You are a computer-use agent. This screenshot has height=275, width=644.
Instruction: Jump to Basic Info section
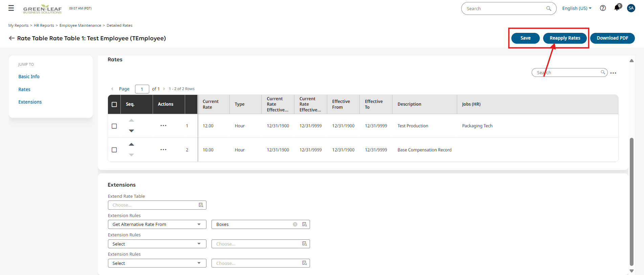point(29,77)
